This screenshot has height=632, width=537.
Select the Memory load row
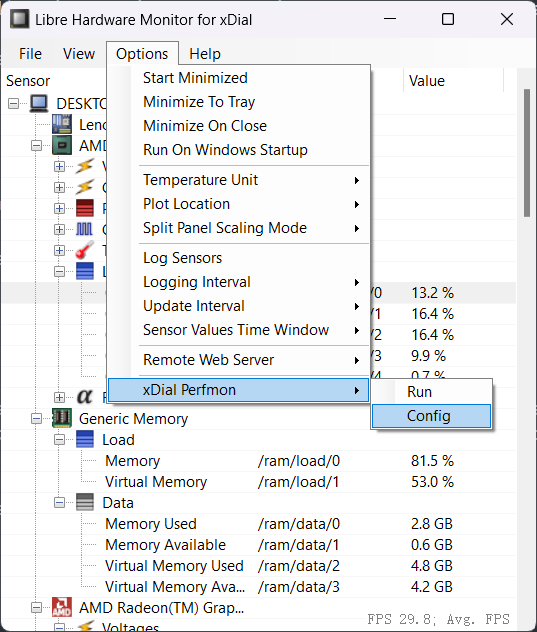click(x=259, y=461)
